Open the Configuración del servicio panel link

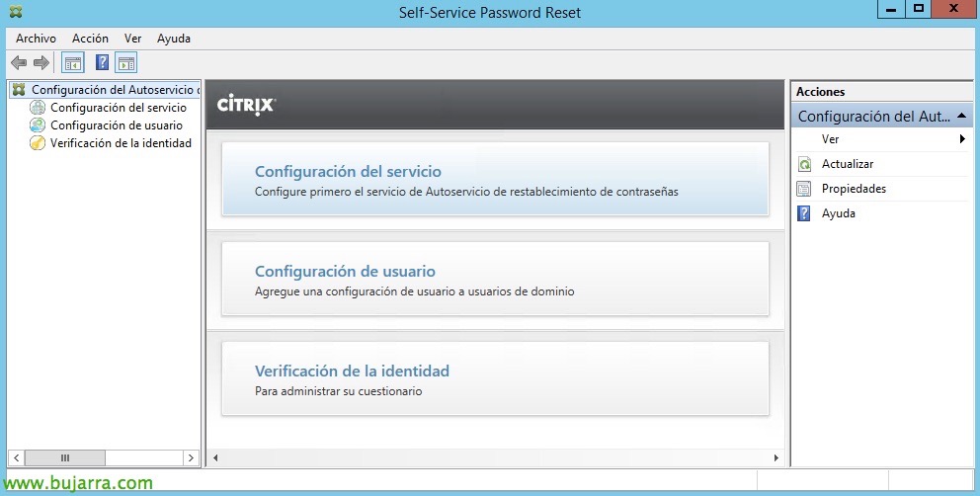click(348, 171)
